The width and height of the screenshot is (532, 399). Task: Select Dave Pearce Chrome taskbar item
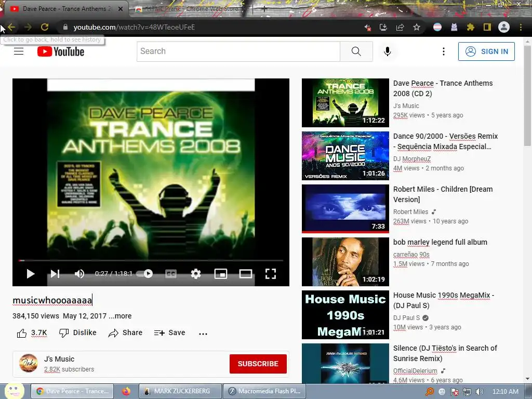[x=73, y=391]
